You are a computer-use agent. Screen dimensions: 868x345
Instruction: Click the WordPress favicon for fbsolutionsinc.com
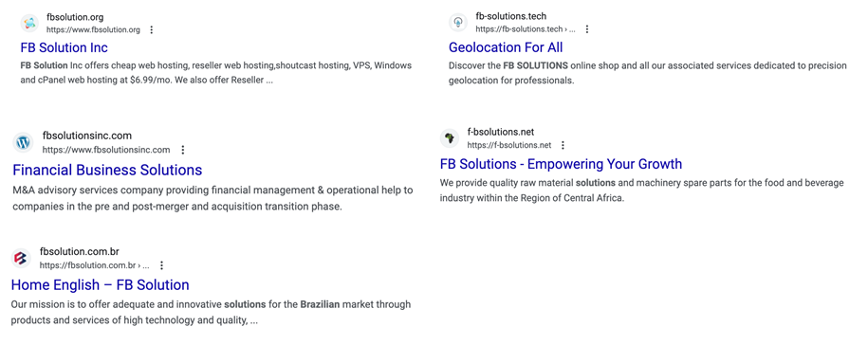pos(24,142)
